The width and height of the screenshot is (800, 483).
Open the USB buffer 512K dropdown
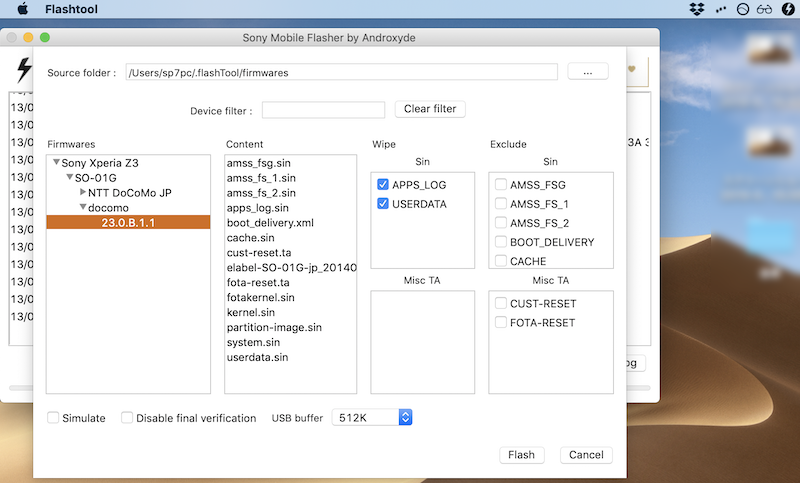pos(405,418)
